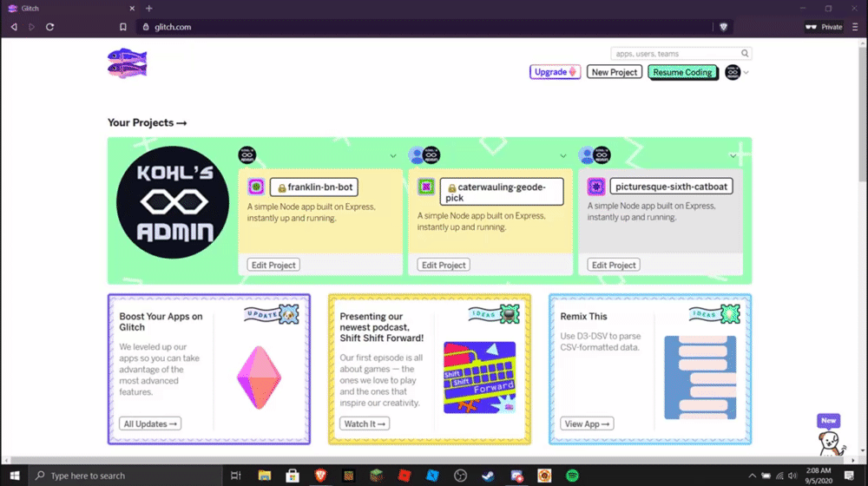Click the Shift Shift Forward podcast artwork
Screen dimensions: 868x486
pos(479,378)
